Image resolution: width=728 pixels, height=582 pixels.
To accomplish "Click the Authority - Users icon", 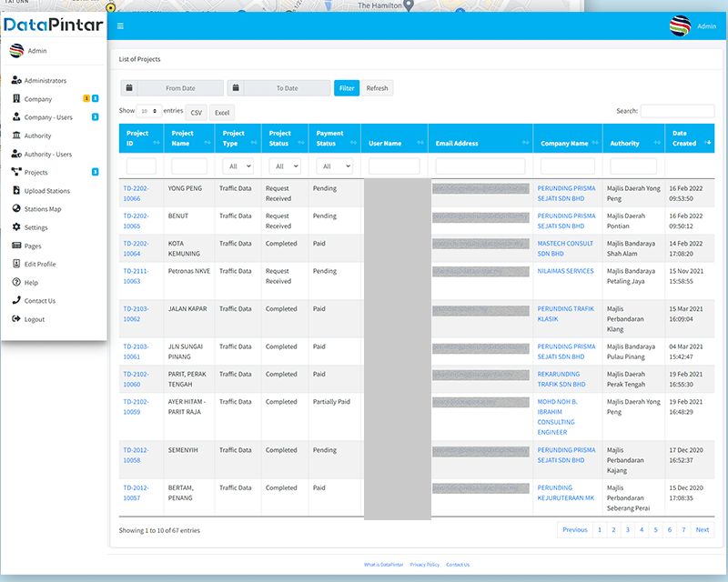I will (x=16, y=154).
